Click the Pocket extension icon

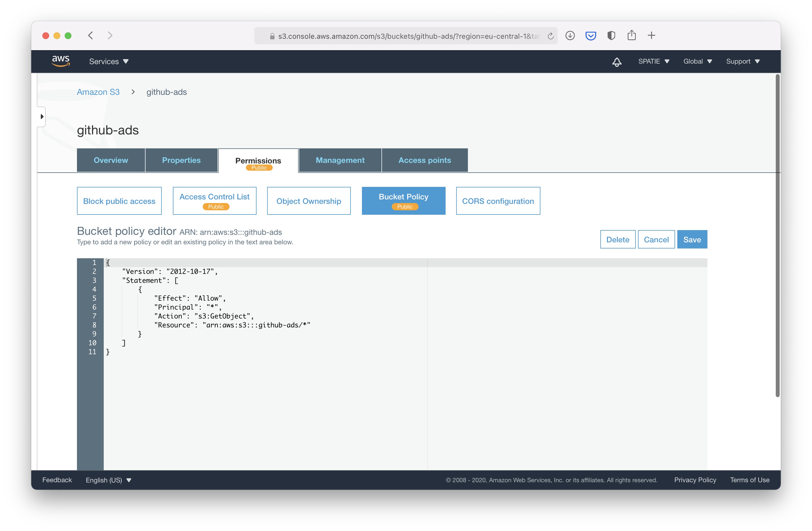pyautogui.click(x=591, y=35)
